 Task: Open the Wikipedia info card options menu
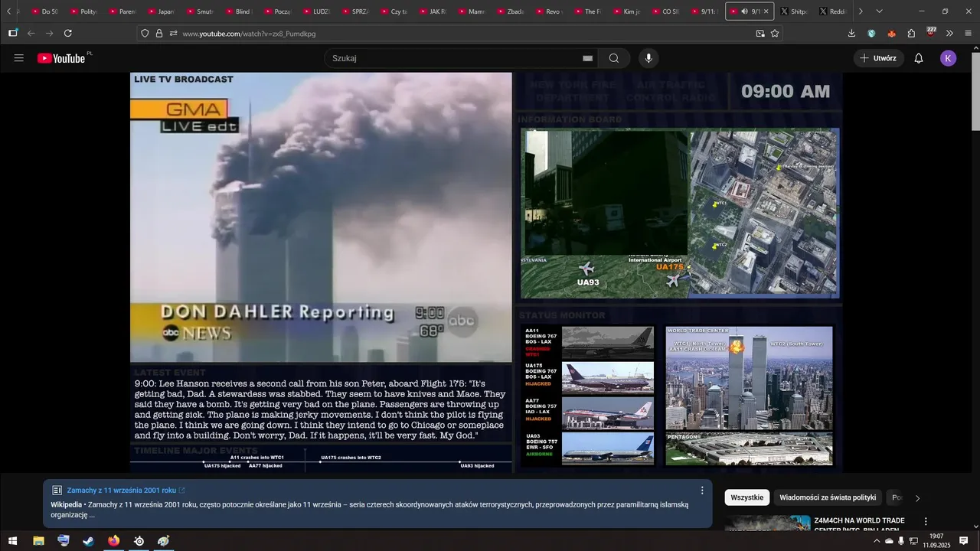point(702,491)
